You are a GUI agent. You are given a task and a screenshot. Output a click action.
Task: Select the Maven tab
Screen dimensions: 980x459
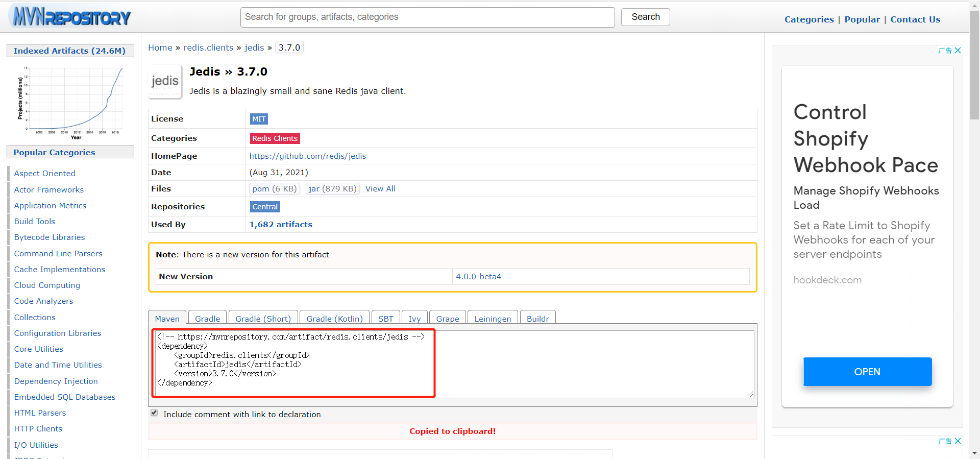[x=167, y=318]
